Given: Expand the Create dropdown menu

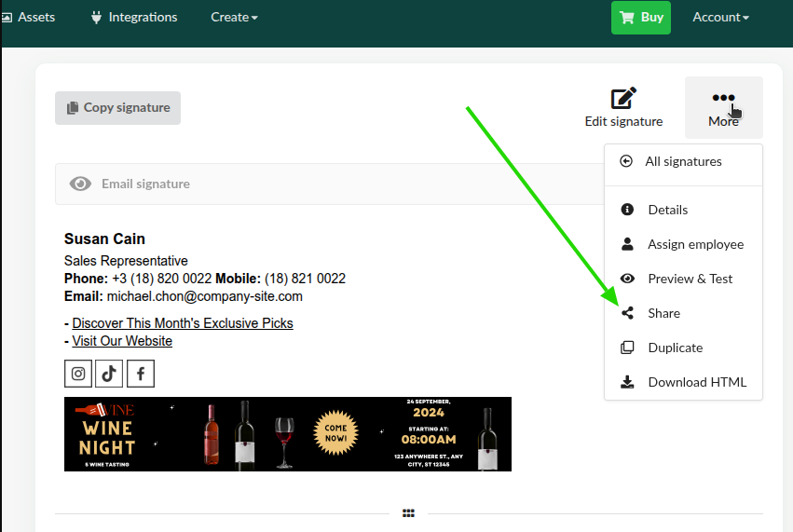Looking at the screenshot, I should pyautogui.click(x=234, y=18).
